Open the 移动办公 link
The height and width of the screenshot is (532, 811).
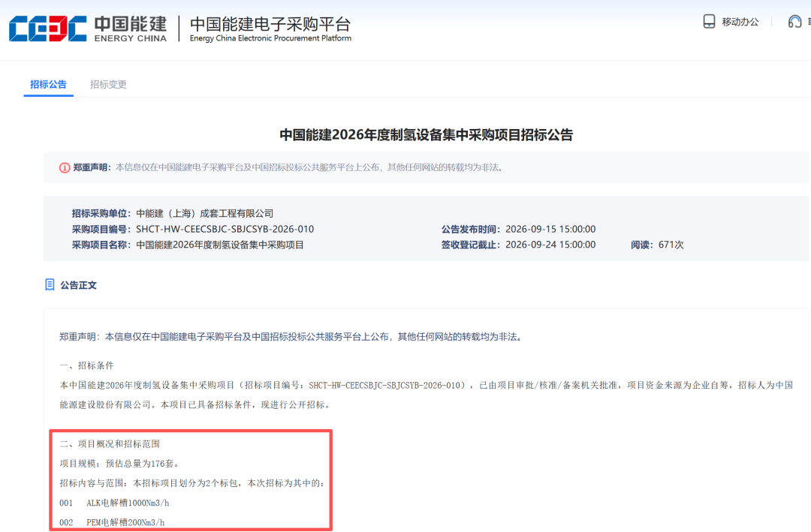click(740, 22)
